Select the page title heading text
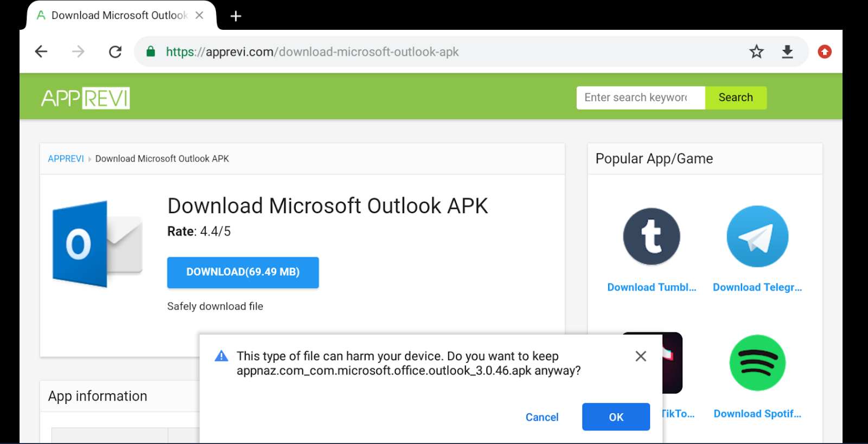 tap(328, 206)
